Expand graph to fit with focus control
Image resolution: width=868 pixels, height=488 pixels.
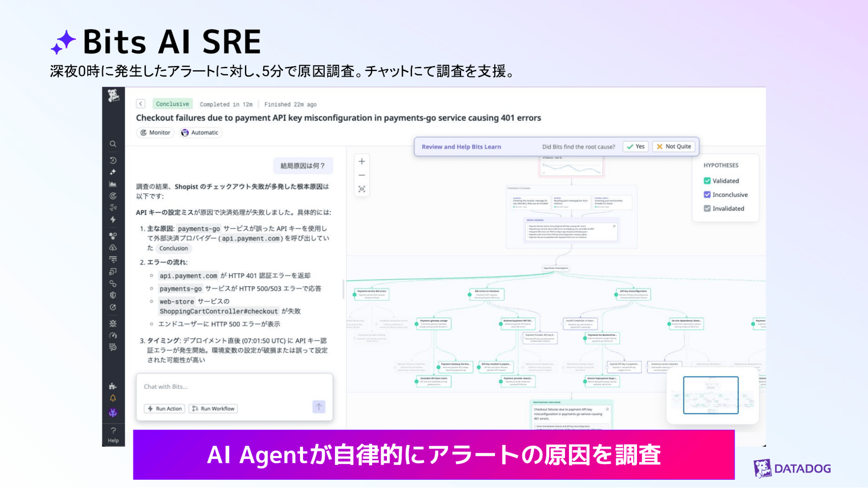coord(362,189)
